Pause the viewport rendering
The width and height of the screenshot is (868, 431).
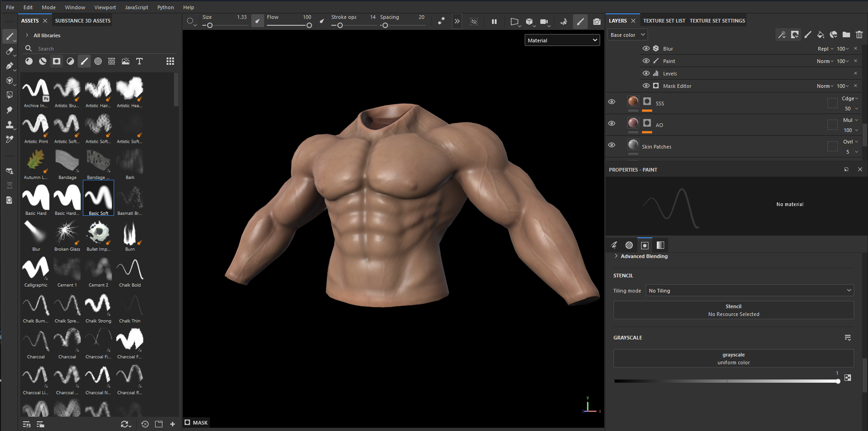(494, 22)
